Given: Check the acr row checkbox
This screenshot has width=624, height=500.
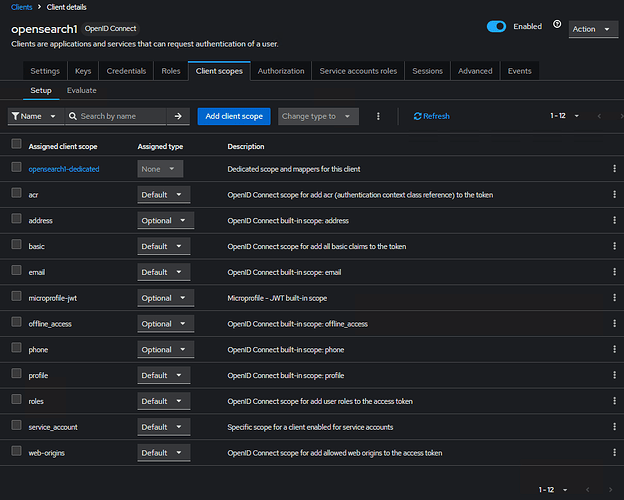Looking at the screenshot, I should pyautogui.click(x=16, y=193).
